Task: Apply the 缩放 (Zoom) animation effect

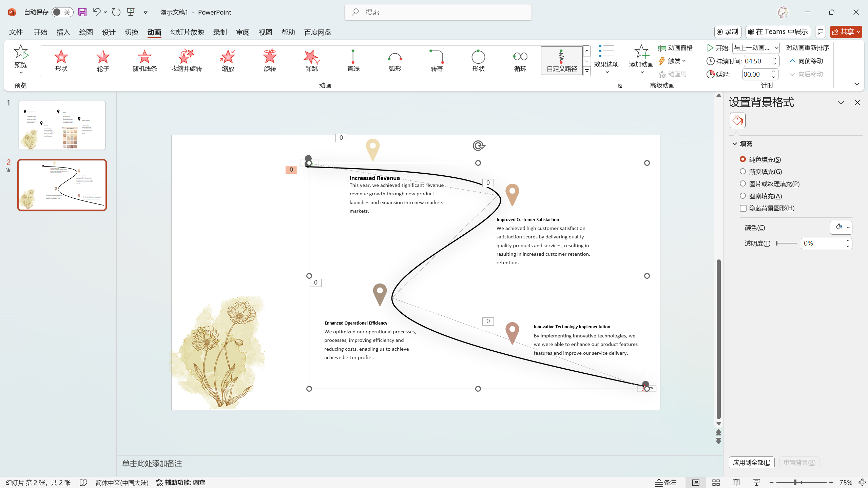Action: [x=228, y=61]
